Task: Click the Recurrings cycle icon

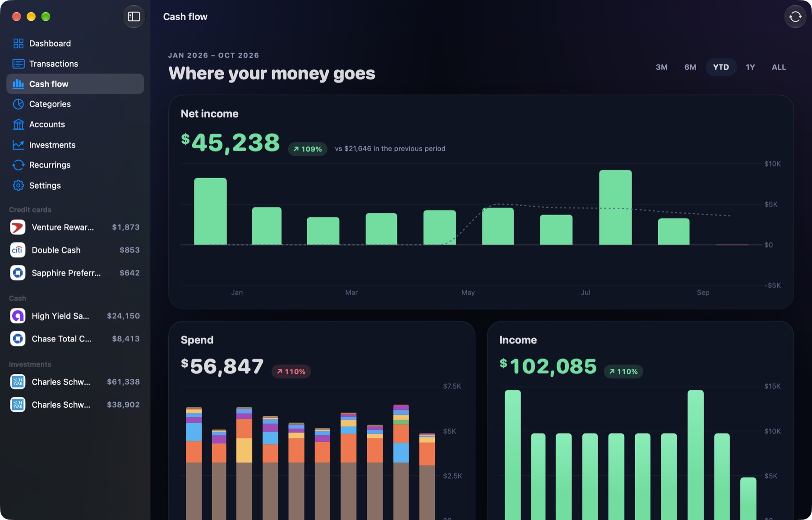Action: tap(18, 165)
